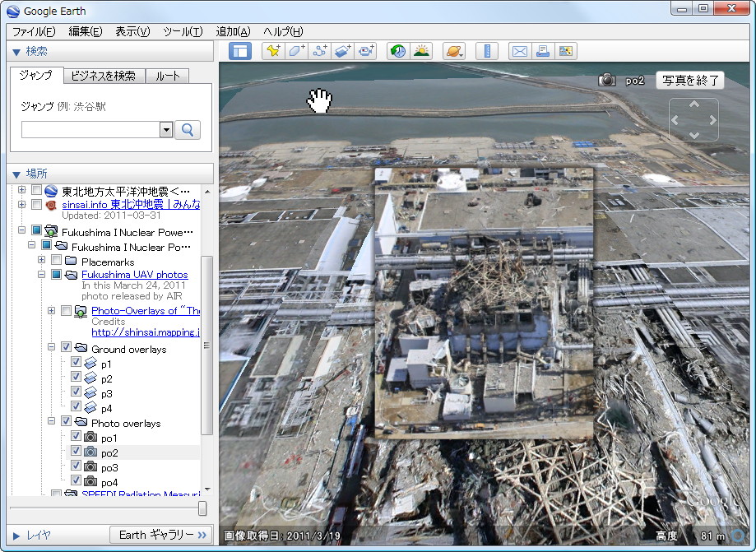This screenshot has height=552, width=756.
Task: Show historical imagery clock icon
Action: click(398, 51)
